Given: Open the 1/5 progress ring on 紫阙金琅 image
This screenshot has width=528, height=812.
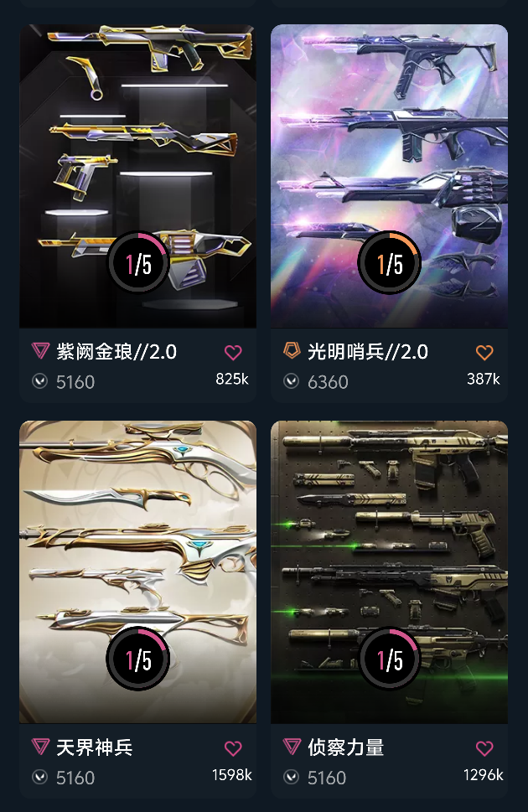Looking at the screenshot, I should coord(138,262).
